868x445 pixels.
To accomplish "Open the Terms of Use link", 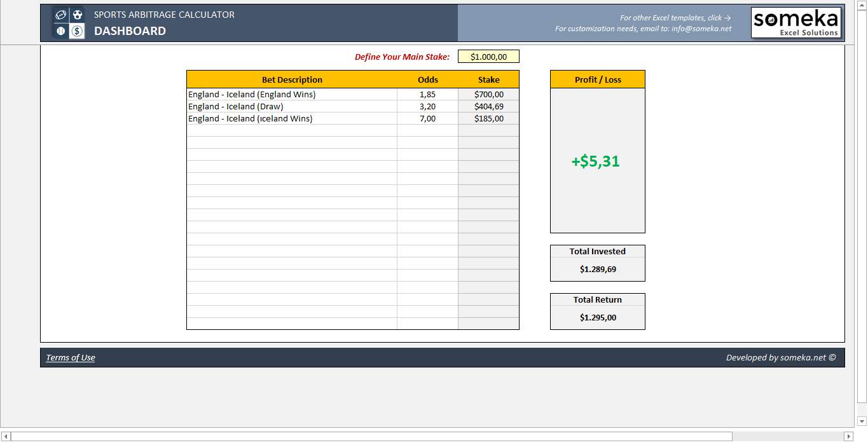I will pyautogui.click(x=71, y=358).
